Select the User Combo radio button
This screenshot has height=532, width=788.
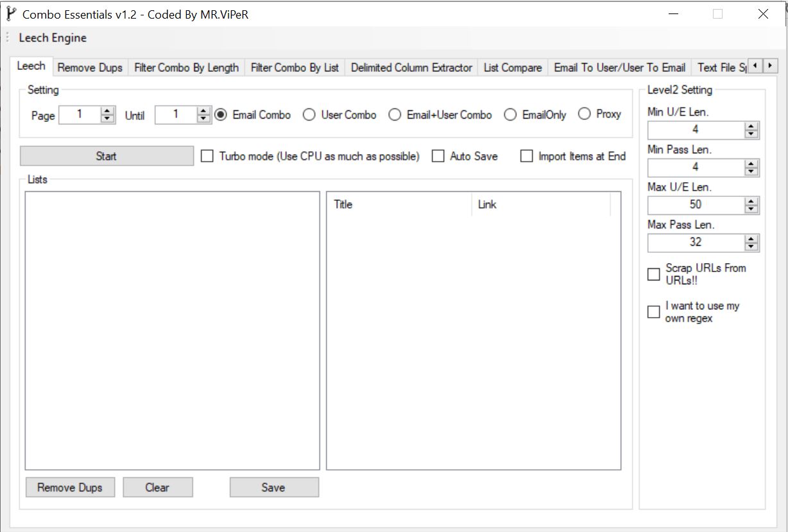coord(339,115)
